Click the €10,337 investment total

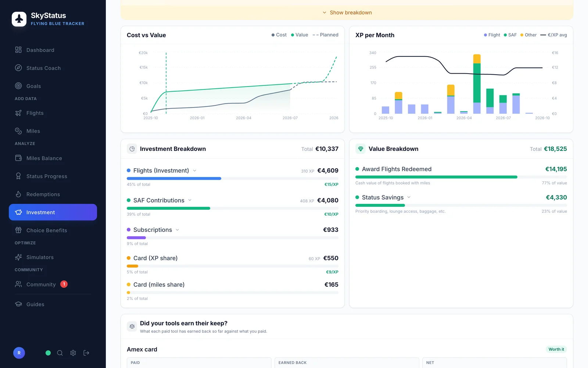[x=327, y=149]
